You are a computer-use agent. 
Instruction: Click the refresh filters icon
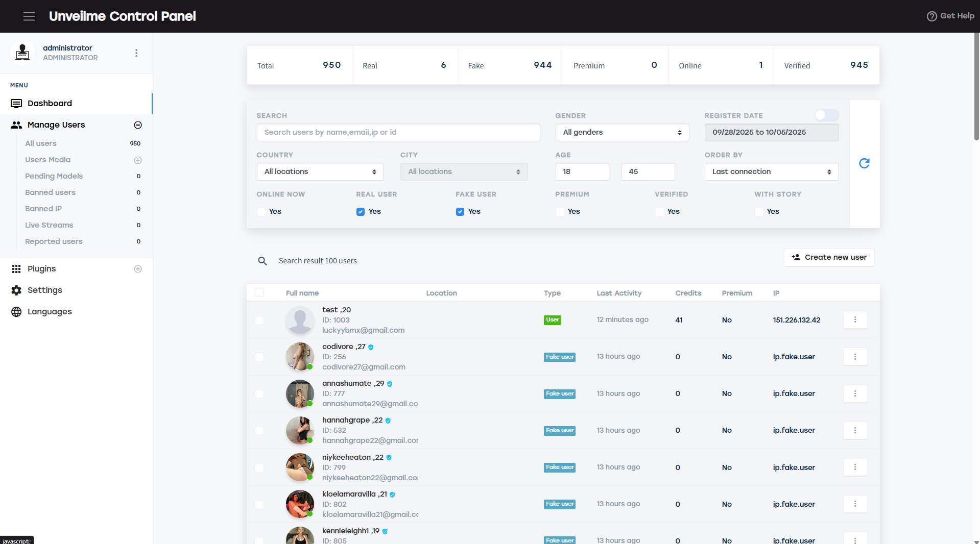(864, 163)
